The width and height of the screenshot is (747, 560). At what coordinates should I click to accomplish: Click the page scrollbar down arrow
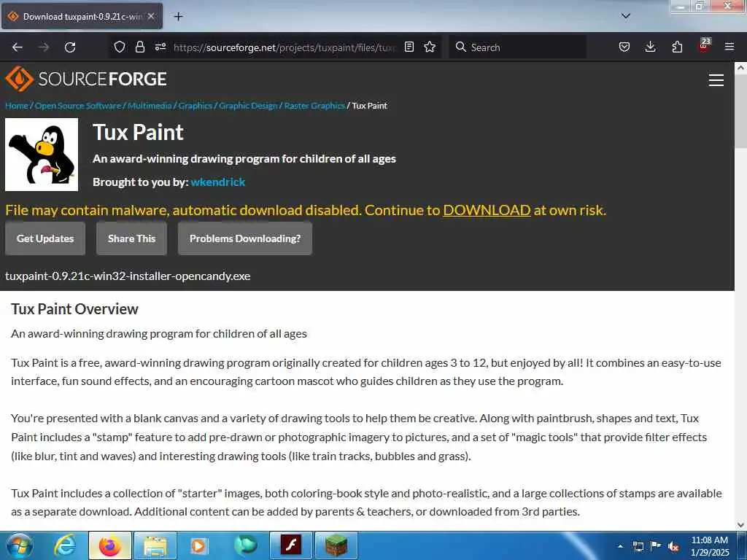click(x=740, y=525)
